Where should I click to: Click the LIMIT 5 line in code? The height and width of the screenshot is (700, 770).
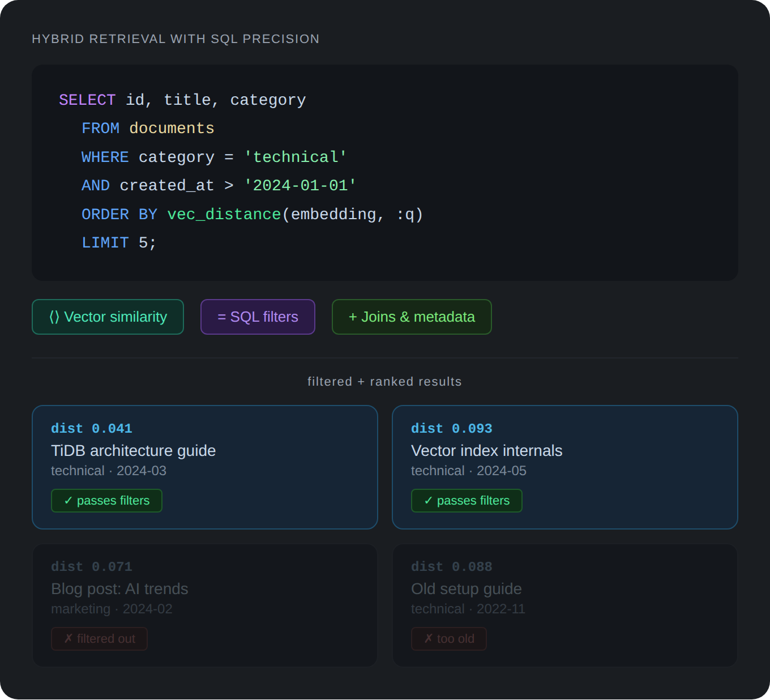tap(119, 243)
